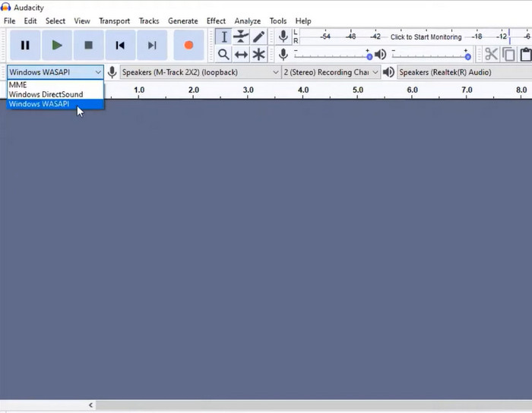532x413 pixels.
Task: Skip to End of the project
Action: (x=152, y=45)
